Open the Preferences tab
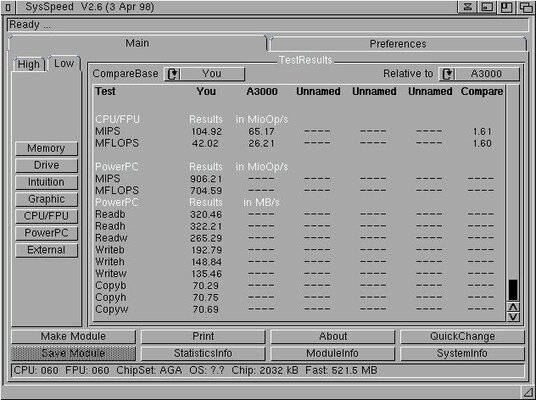The image size is (536, 400). (x=398, y=44)
